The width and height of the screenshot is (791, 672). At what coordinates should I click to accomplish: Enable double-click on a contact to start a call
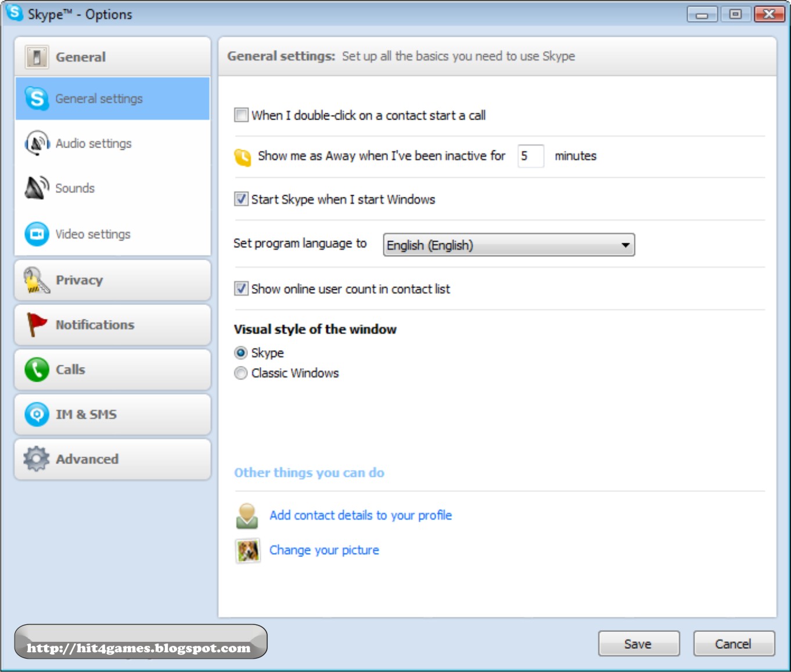pos(240,115)
